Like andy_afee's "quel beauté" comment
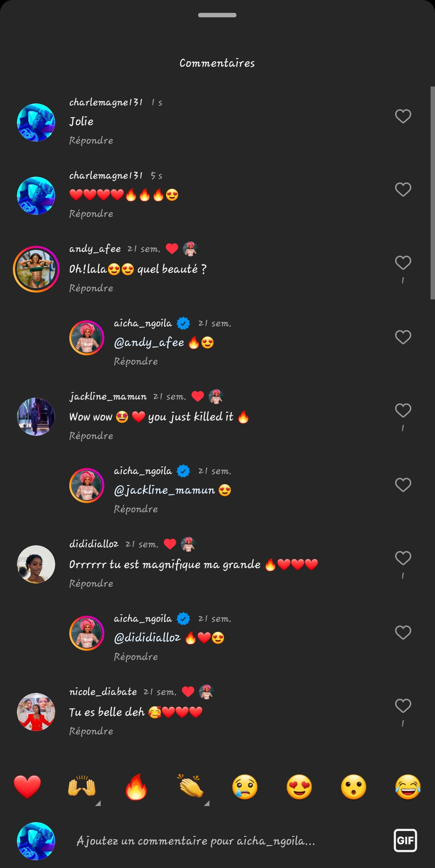Viewport: 435px width, 868px height. [403, 263]
